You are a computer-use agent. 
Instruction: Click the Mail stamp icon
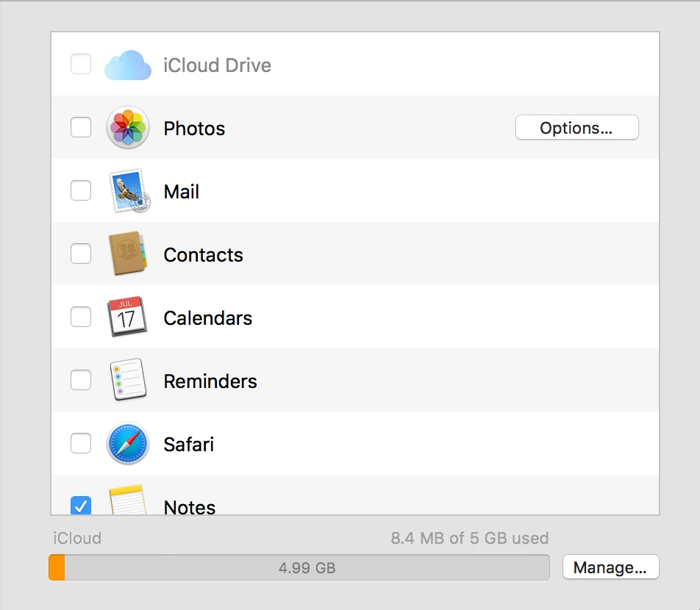129,191
